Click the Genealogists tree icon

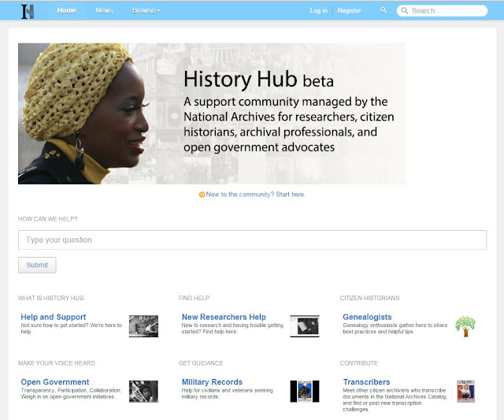coord(465,326)
